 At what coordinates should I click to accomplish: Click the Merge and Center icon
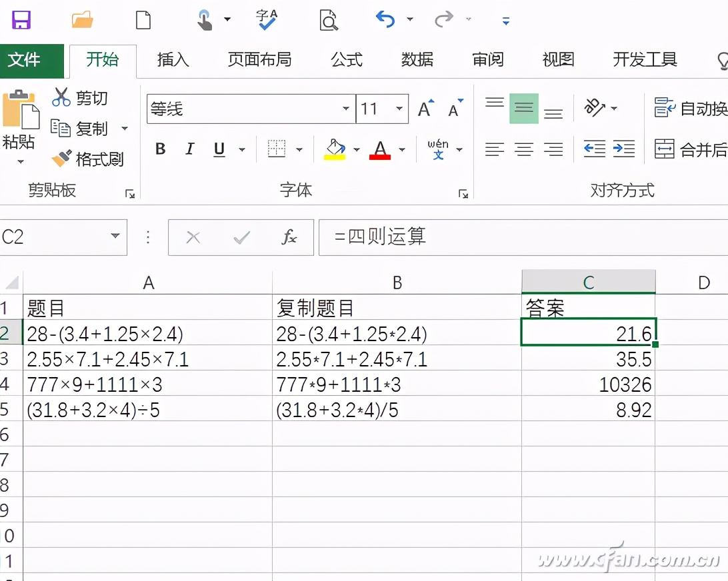pos(665,149)
